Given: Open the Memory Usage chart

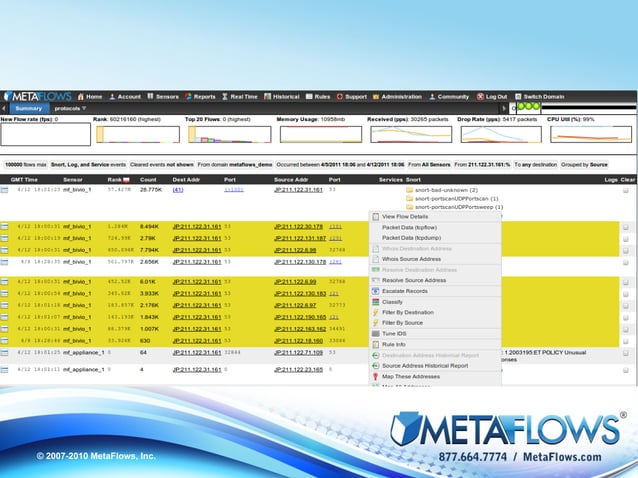Looking at the screenshot, I should tap(321, 134).
